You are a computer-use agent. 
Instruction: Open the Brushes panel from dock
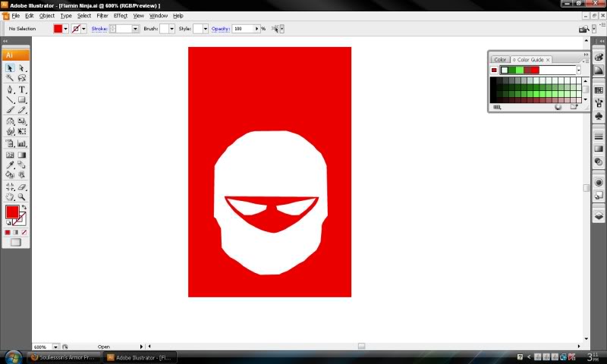599,103
